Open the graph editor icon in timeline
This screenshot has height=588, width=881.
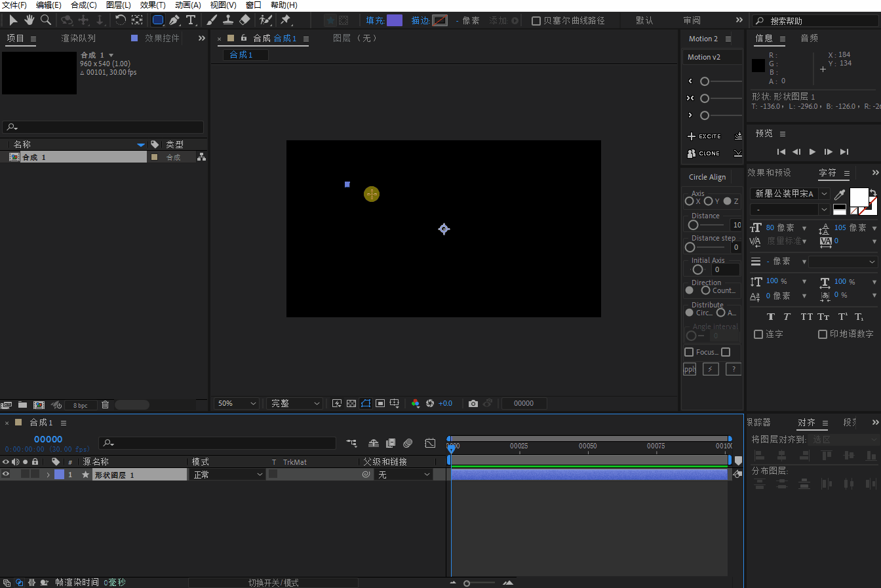[430, 443]
